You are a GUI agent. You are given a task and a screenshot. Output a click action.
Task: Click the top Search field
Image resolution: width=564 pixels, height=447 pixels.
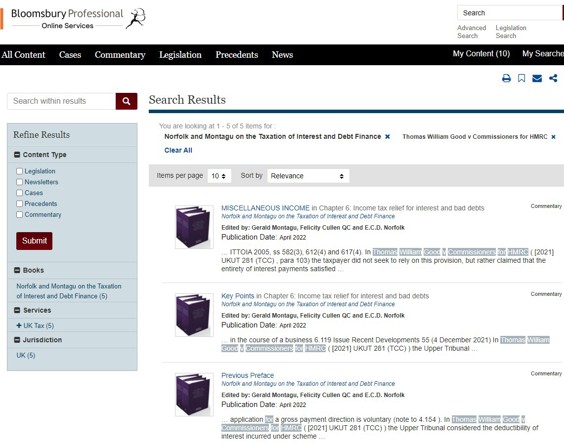509,13
